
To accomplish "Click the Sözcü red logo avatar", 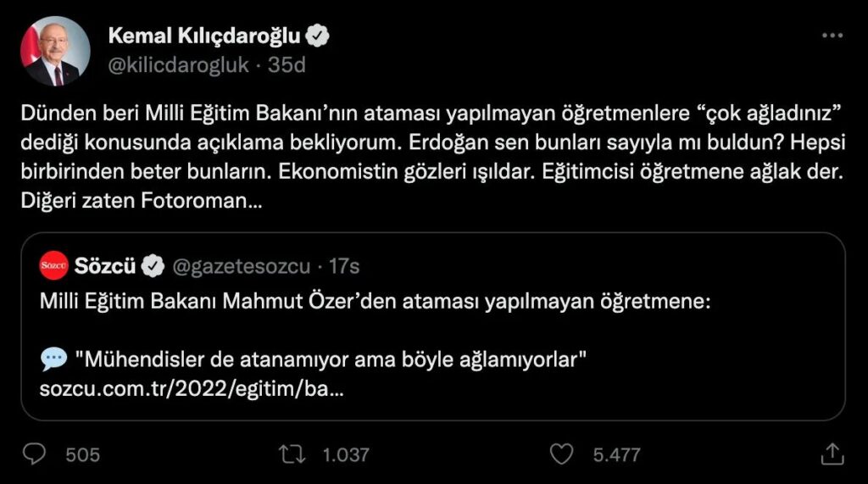I will [x=54, y=267].
